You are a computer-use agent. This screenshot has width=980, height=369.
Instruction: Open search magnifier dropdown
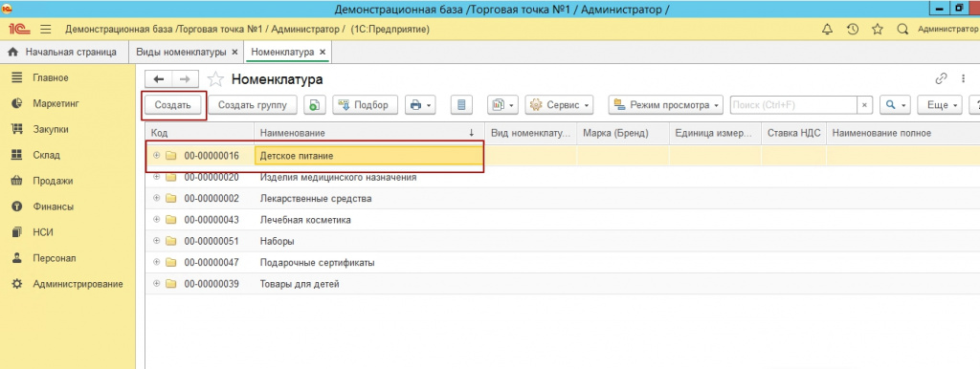[895, 105]
